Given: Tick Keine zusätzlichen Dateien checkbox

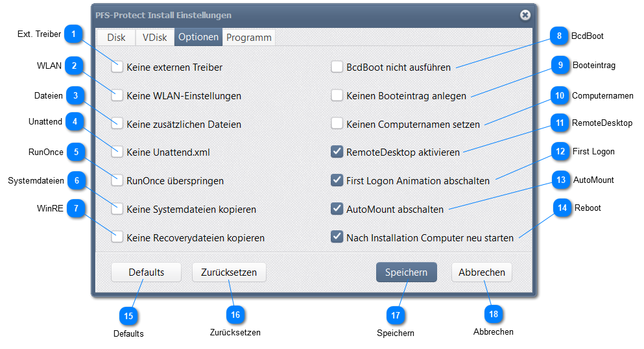Looking at the screenshot, I should (117, 124).
